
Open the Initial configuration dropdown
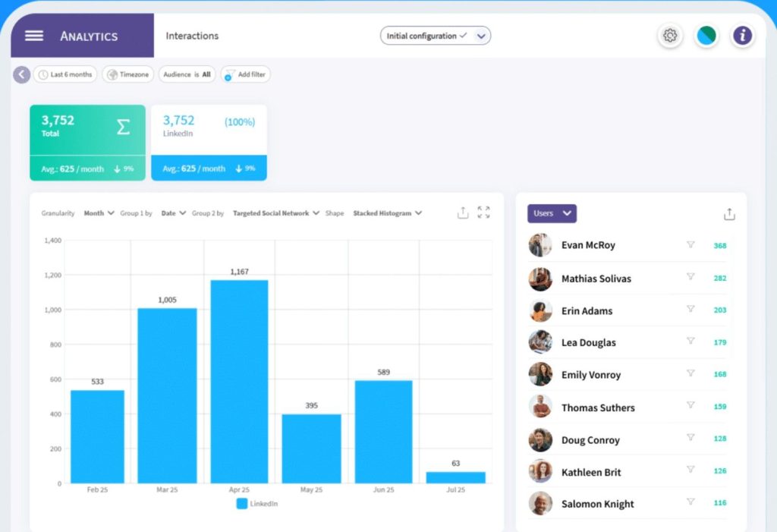435,35
